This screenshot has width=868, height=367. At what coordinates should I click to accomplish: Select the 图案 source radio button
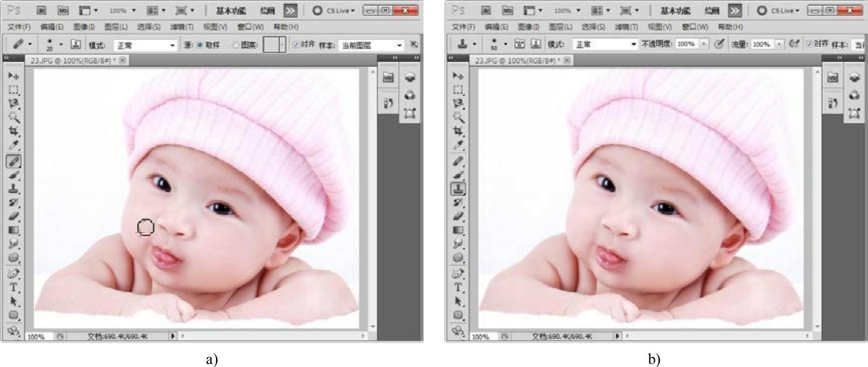pyautogui.click(x=235, y=45)
